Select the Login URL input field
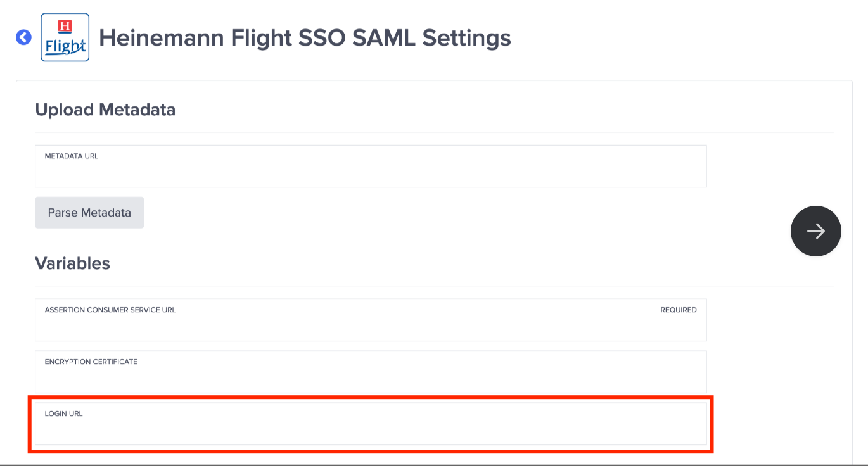 371,429
